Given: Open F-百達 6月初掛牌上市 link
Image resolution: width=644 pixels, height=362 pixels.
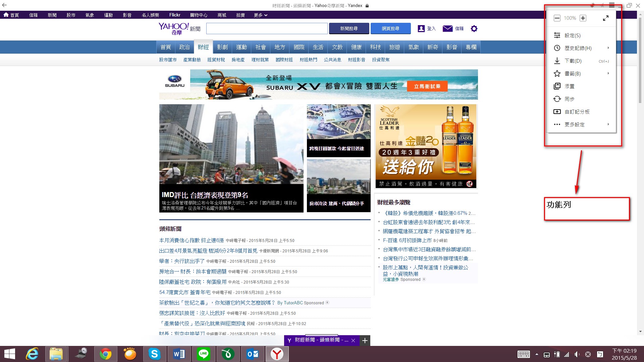Looking at the screenshot, I should [x=407, y=240].
